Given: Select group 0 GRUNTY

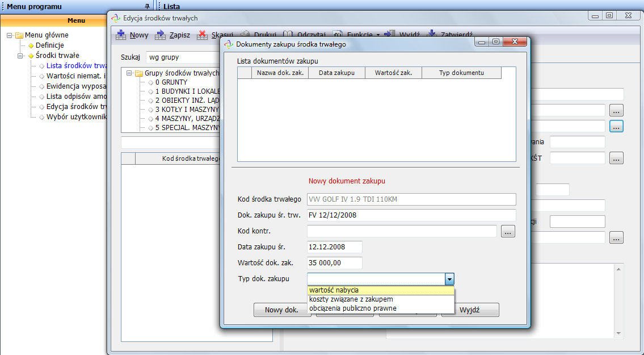Looking at the screenshot, I should [171, 82].
